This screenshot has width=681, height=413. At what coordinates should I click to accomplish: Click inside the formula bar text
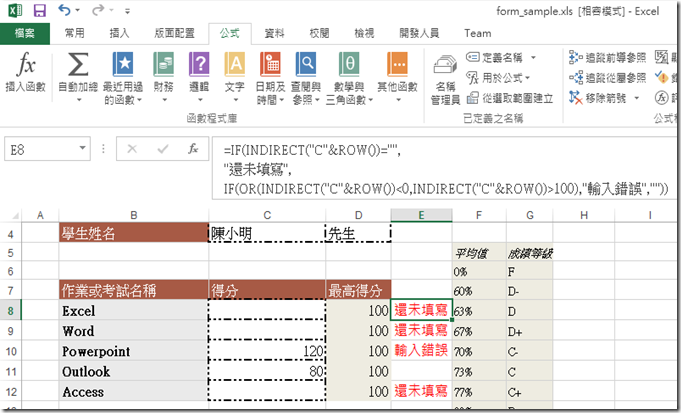pyautogui.click(x=445, y=169)
